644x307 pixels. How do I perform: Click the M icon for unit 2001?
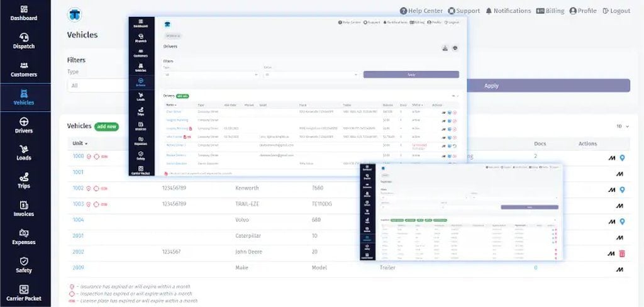click(619, 238)
